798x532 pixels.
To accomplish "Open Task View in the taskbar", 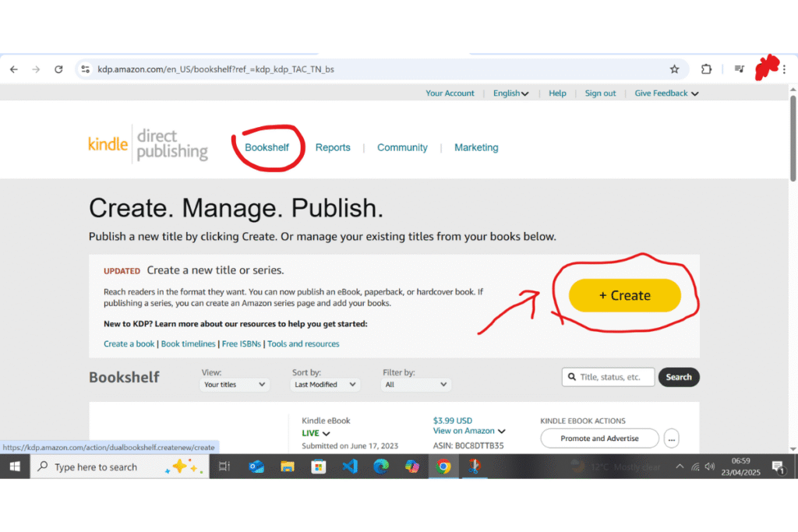I will click(x=224, y=467).
